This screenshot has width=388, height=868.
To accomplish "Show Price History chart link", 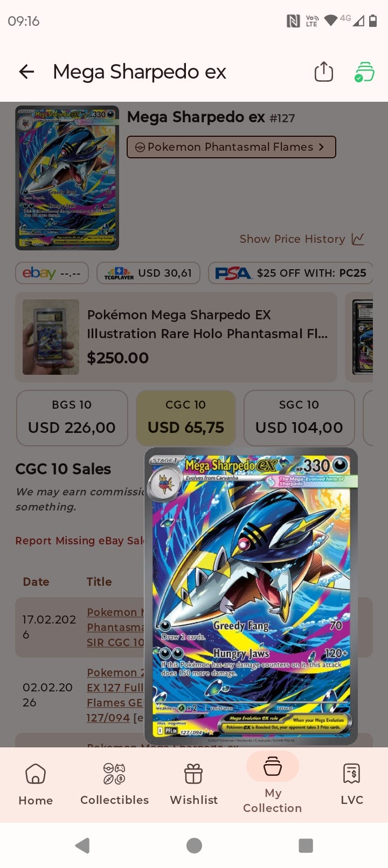I will pos(302,239).
